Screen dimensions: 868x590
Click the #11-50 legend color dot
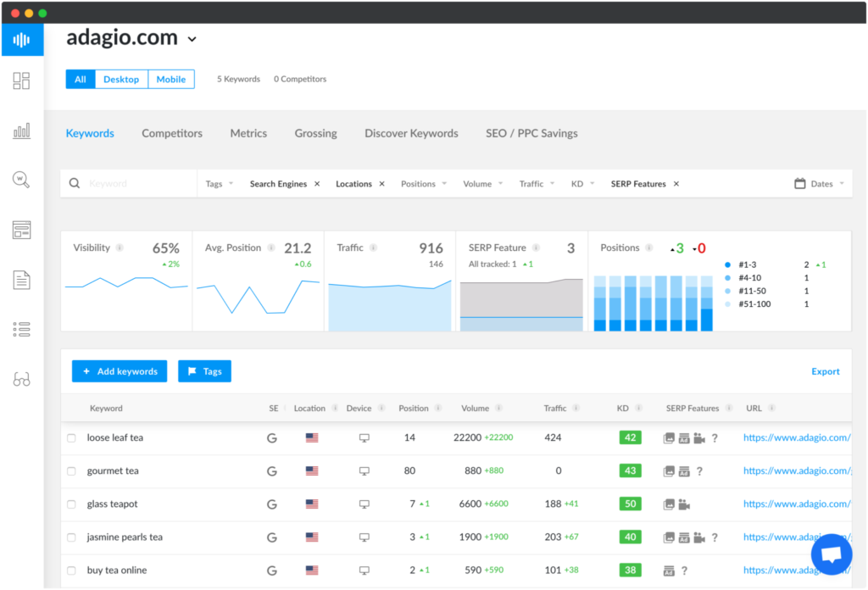coord(728,291)
